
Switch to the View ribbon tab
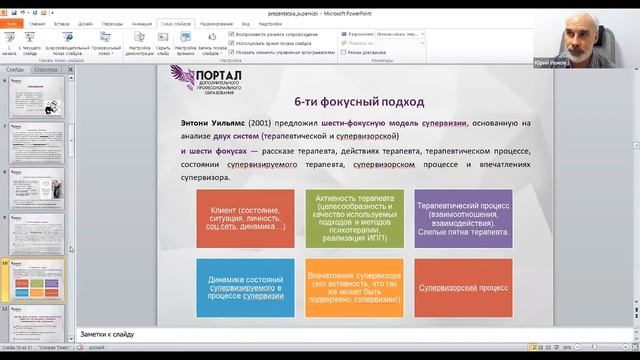click(246, 24)
